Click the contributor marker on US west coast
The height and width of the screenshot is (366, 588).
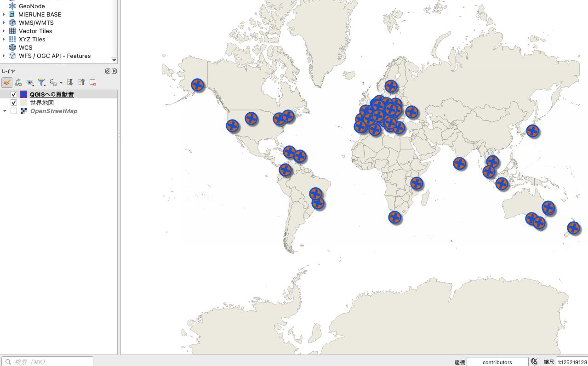coord(233,126)
